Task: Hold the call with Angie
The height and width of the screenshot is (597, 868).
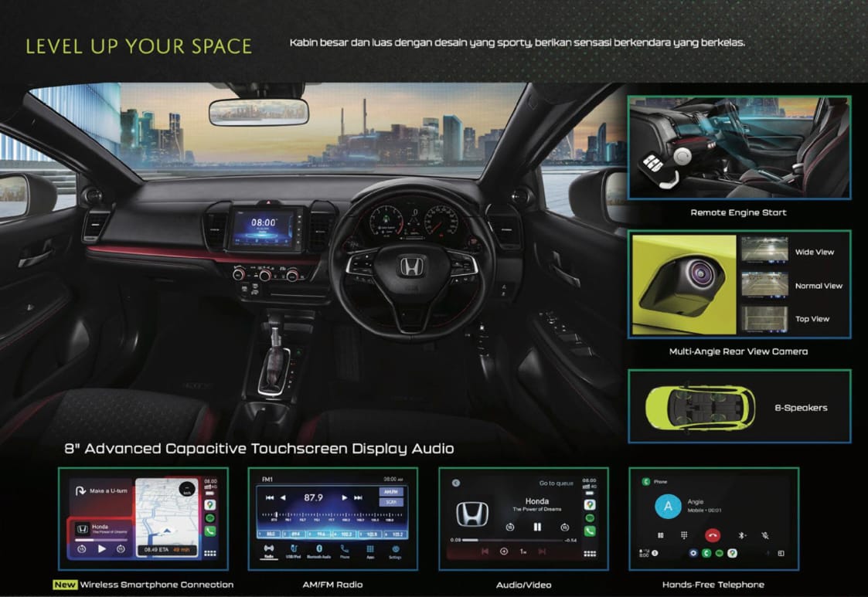Action: (660, 535)
